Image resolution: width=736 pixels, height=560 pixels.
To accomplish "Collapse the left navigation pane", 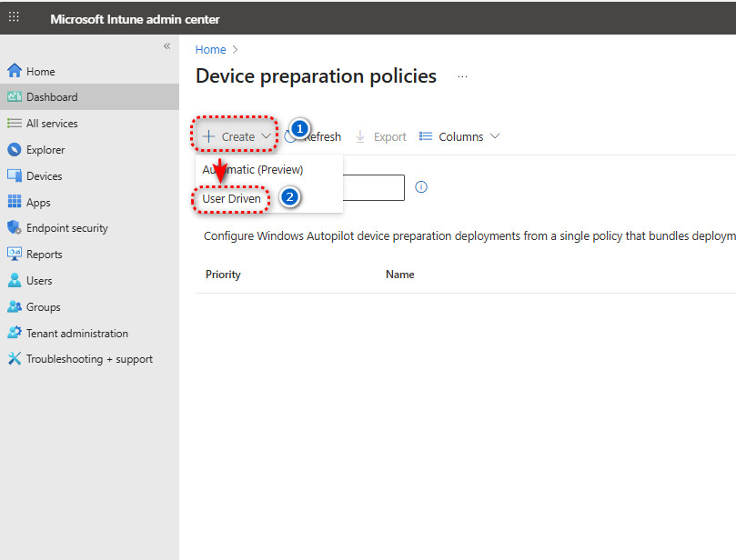I will (166, 46).
